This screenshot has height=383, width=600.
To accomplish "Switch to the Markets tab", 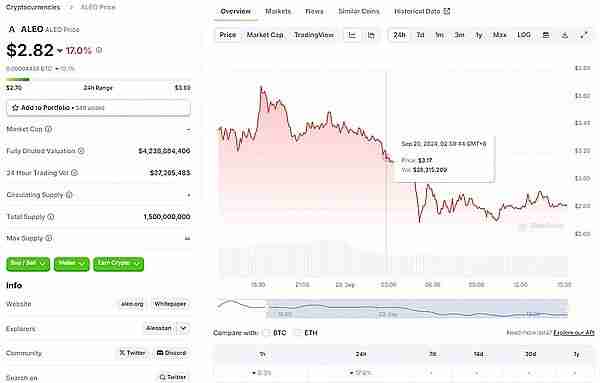I will pos(278,11).
